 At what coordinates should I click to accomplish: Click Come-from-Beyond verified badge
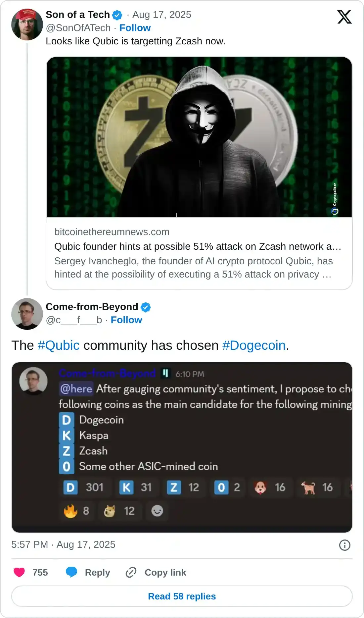(x=146, y=307)
